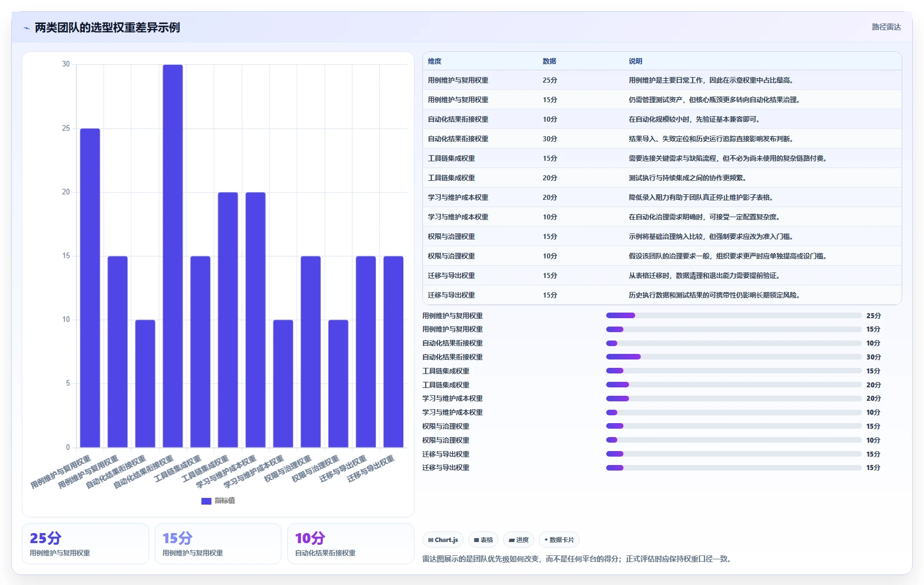
Task: Click the chart y-axis label 15
Action: tap(66, 256)
